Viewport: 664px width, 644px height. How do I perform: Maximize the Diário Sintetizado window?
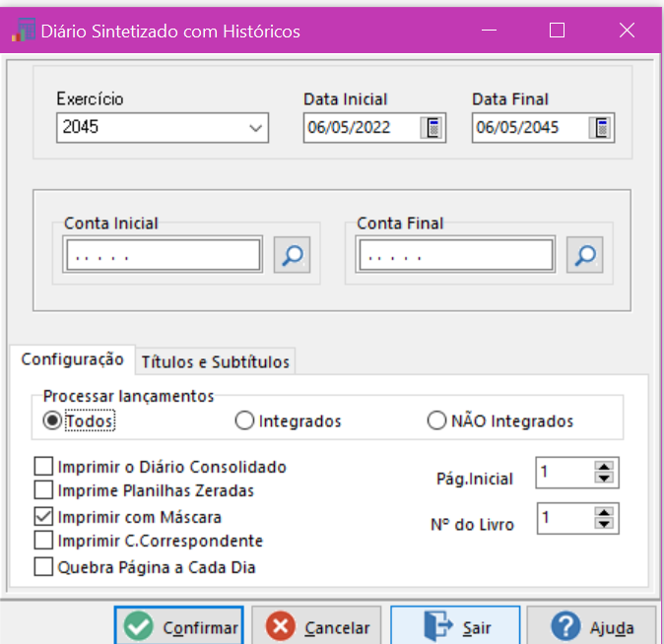pyautogui.click(x=557, y=31)
